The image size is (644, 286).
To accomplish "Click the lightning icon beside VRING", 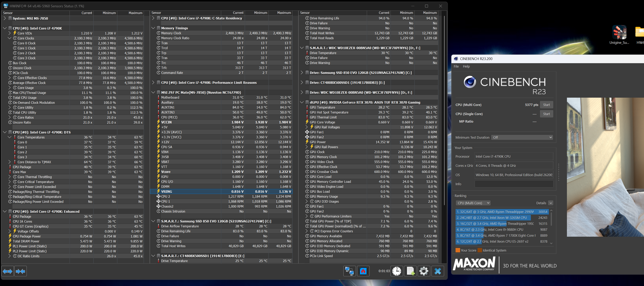I will [158, 192].
